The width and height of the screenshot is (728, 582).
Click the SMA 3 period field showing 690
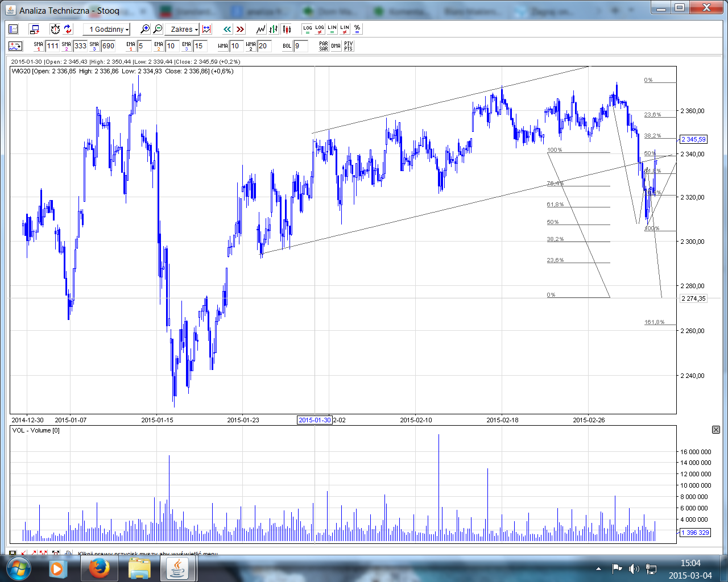109,46
